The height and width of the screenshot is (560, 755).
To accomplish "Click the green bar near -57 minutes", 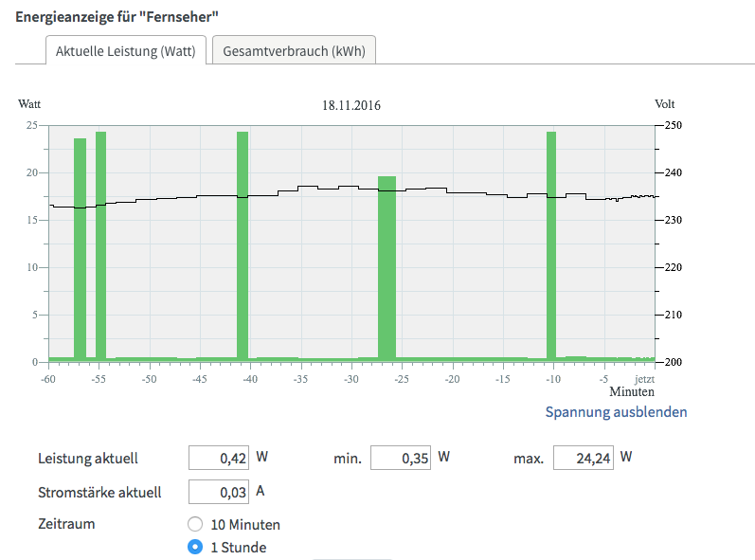I will pos(80,246).
